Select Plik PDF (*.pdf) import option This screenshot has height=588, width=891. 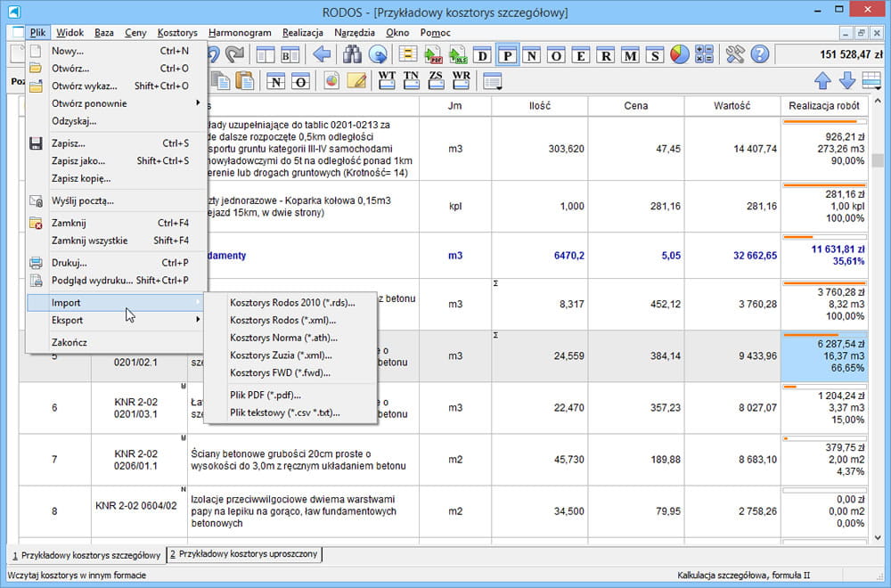click(265, 395)
